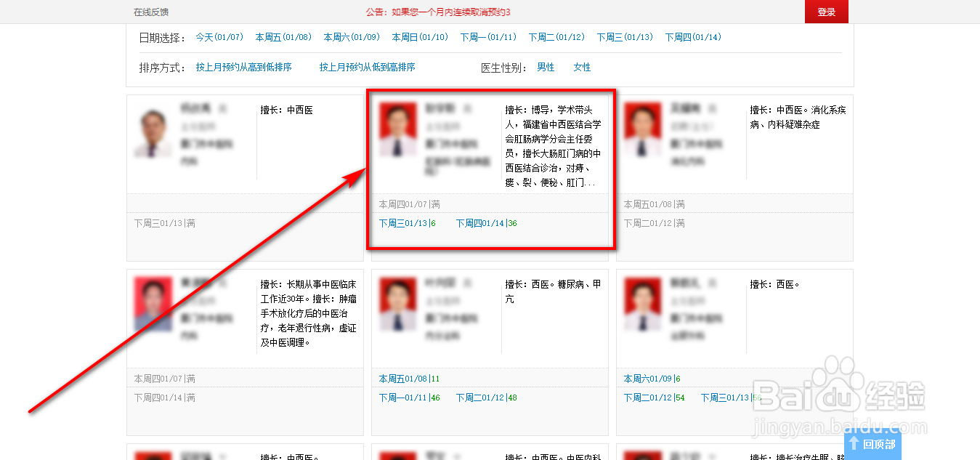Image resolution: width=980 pixels, height=460 pixels.
Task: Open photo of the 糖尿病、甲亢 doctor
Action: click(x=397, y=304)
